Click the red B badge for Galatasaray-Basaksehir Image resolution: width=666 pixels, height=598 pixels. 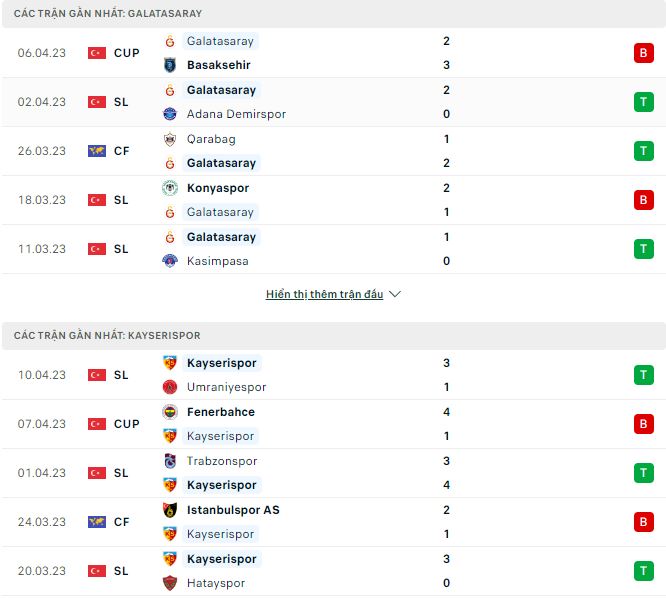click(x=643, y=53)
